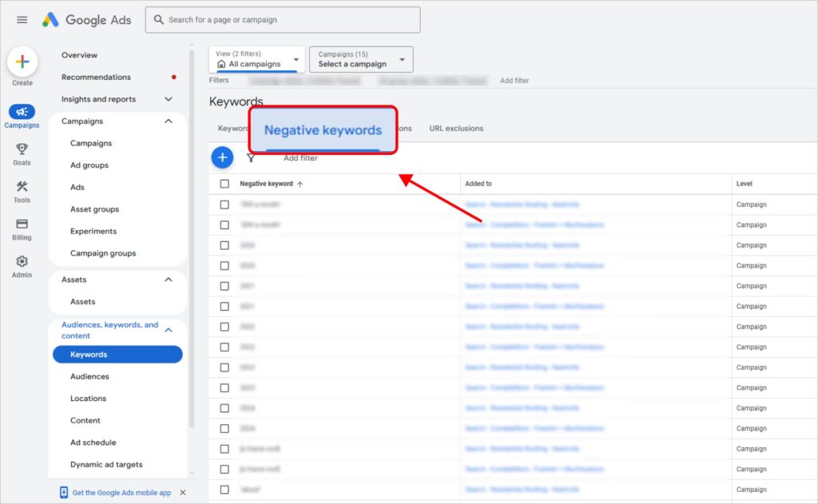
Task: Click the filter funnel icon
Action: click(x=251, y=158)
